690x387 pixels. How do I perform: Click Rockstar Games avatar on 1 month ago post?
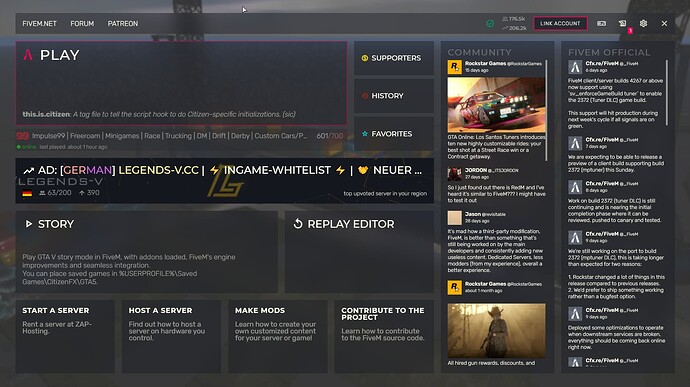pos(455,287)
